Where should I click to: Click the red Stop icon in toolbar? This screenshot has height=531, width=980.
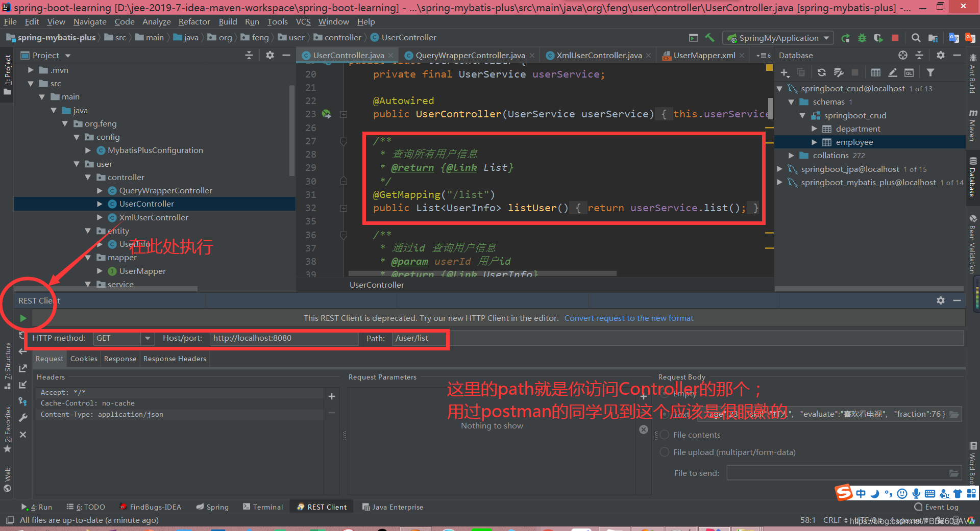coord(895,38)
